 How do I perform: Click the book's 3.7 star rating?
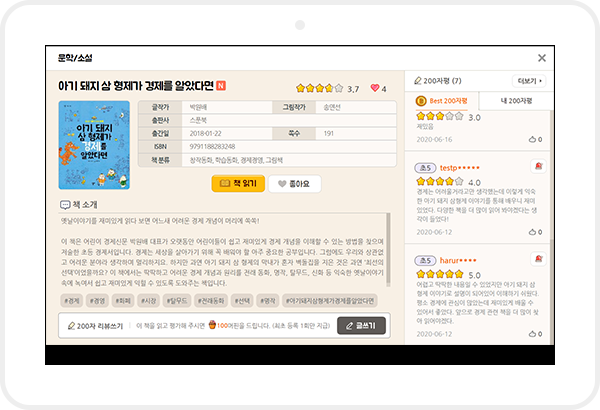pyautogui.click(x=328, y=88)
